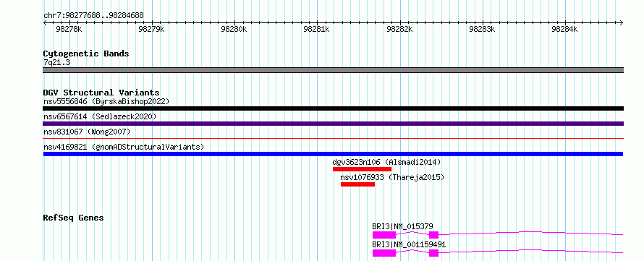Viewport: 644px width, 261px height.
Task: Select second small exon of BRI3 NM_015379
Action: click(x=433, y=235)
